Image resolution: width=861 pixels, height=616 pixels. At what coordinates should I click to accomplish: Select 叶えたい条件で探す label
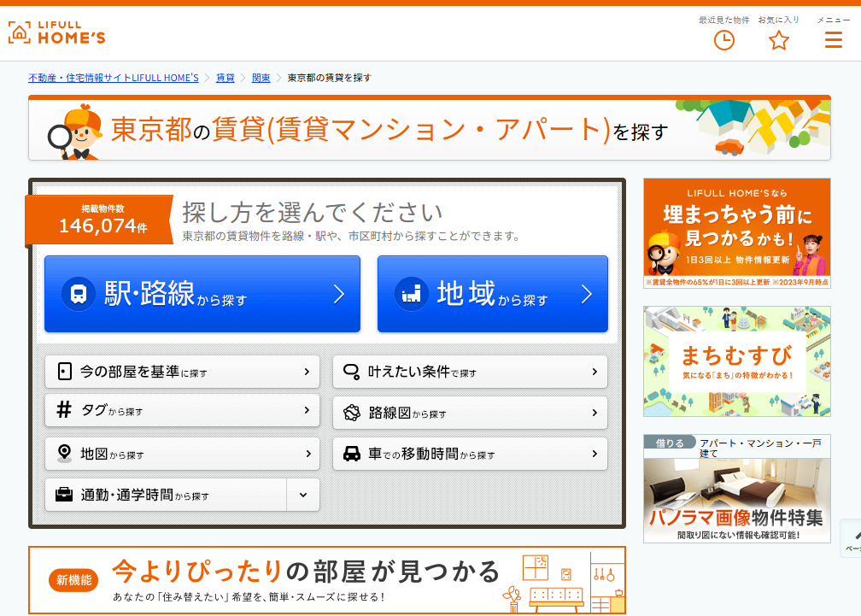click(x=422, y=372)
